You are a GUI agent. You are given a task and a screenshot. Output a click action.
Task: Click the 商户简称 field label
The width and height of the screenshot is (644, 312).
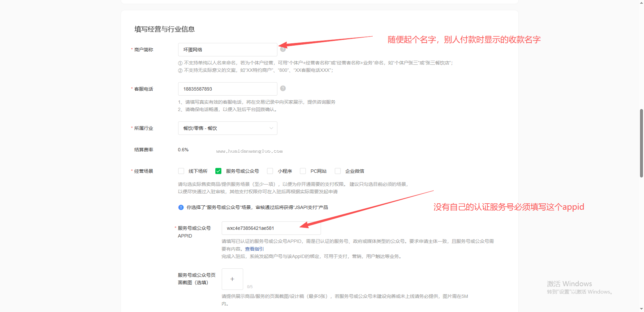click(144, 50)
